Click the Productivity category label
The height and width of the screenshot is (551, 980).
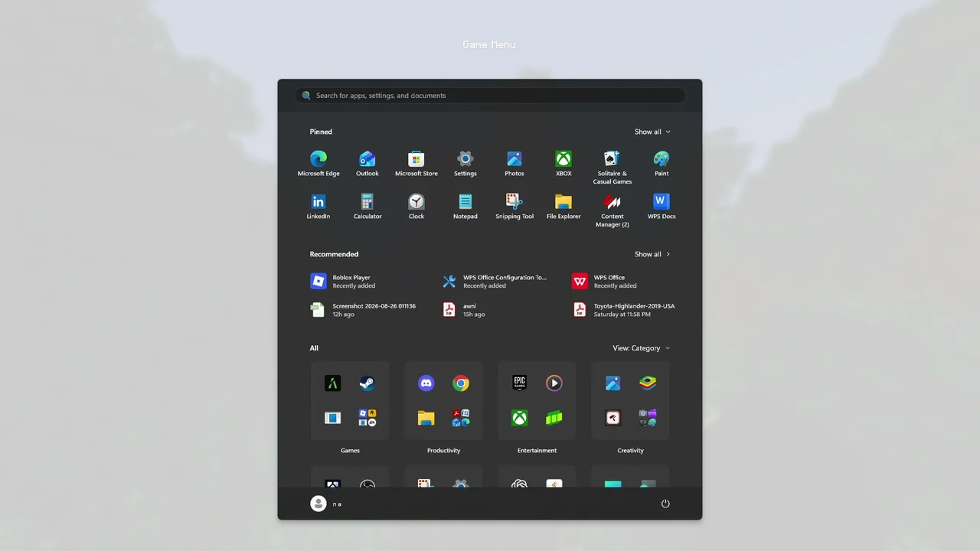(443, 451)
